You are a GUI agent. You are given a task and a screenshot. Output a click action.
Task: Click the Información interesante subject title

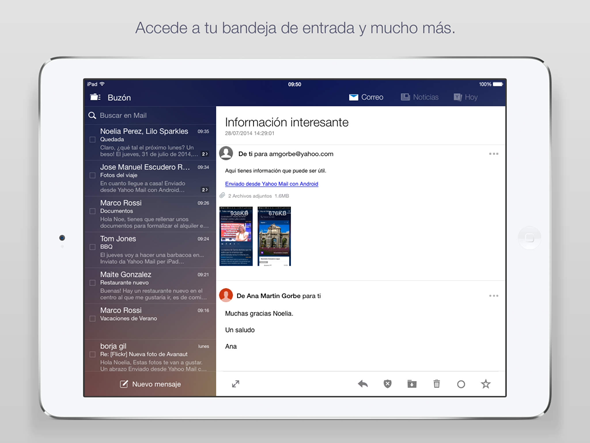point(287,122)
